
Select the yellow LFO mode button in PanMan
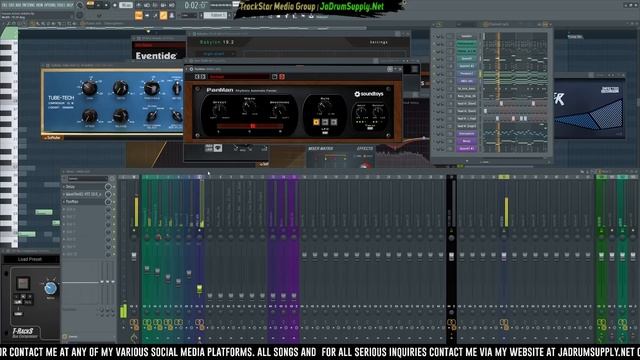click(316, 122)
